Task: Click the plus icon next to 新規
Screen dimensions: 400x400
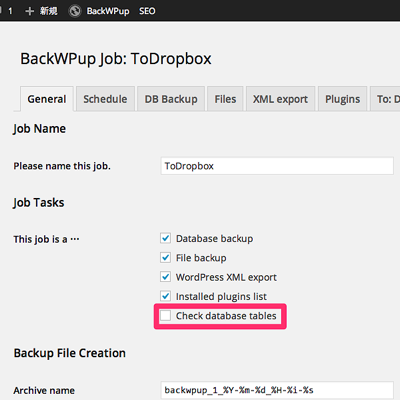Action: [x=29, y=11]
